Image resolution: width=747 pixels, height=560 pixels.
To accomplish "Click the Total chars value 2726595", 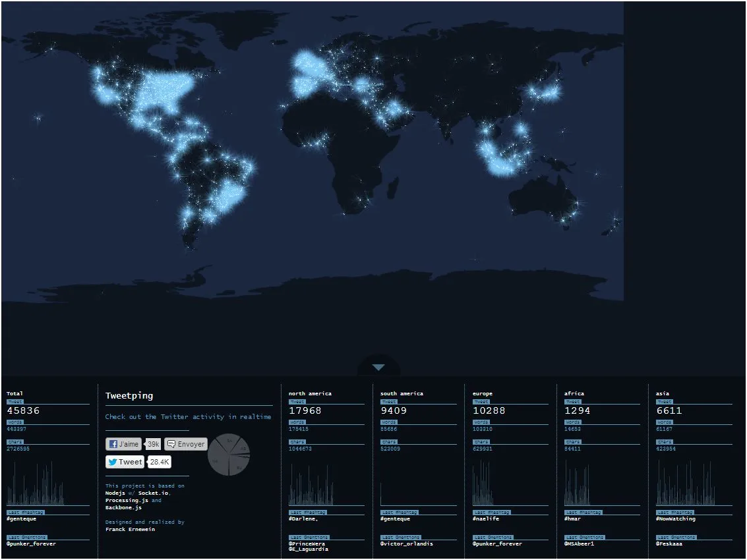I will [18, 449].
